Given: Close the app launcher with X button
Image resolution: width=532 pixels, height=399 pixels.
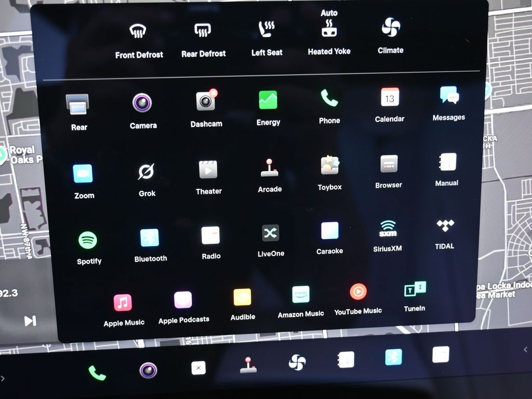Looking at the screenshot, I should [x=198, y=368].
